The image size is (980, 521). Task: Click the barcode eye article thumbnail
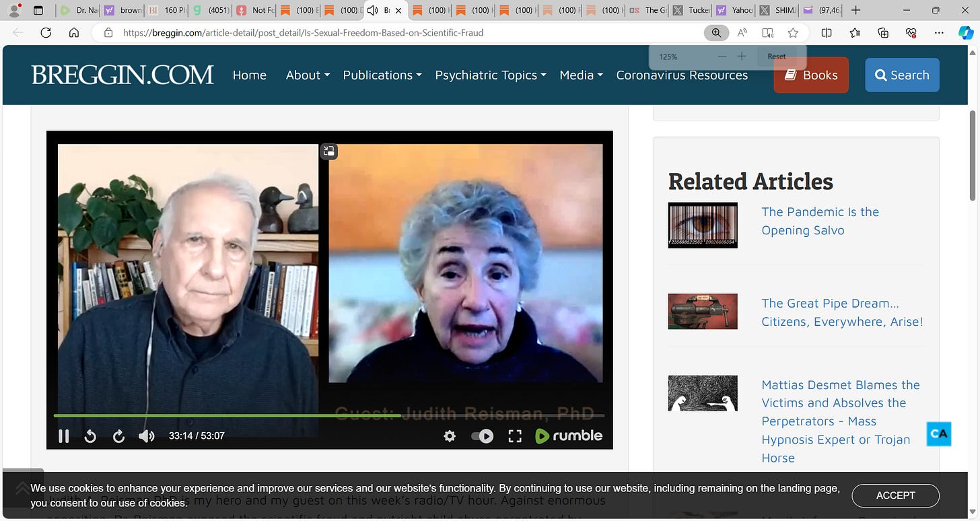[703, 225]
